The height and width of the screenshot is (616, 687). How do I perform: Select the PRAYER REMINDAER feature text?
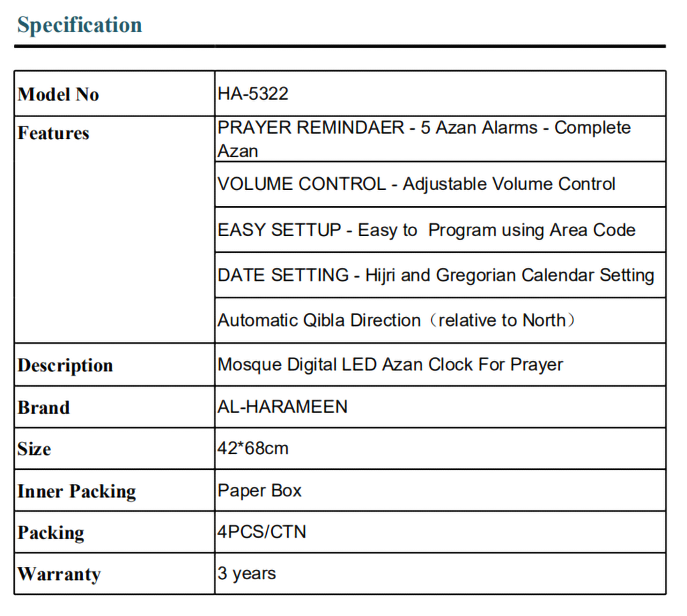(x=424, y=139)
